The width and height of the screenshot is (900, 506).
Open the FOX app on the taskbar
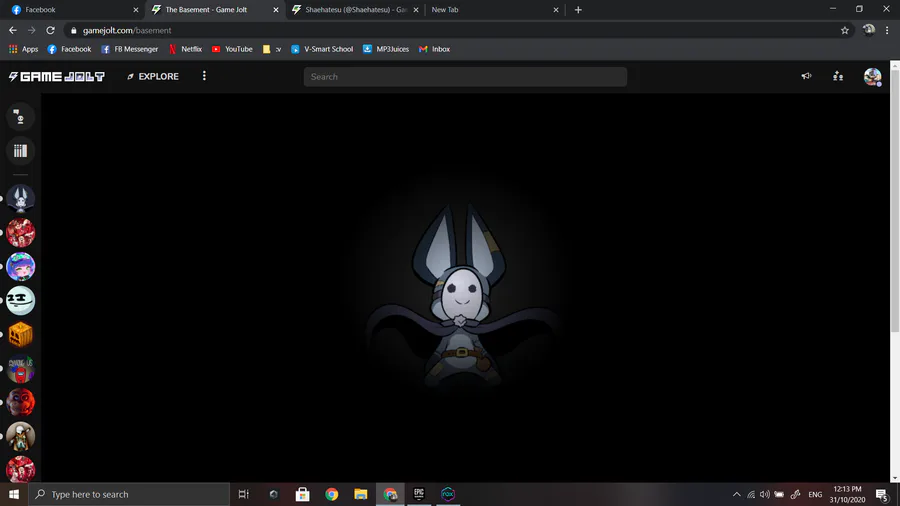pyautogui.click(x=448, y=494)
